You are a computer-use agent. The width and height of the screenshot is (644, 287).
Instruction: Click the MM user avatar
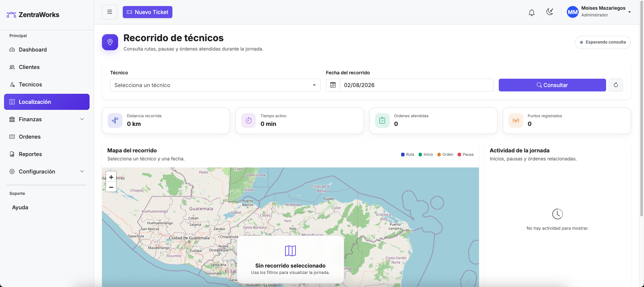coord(573,12)
